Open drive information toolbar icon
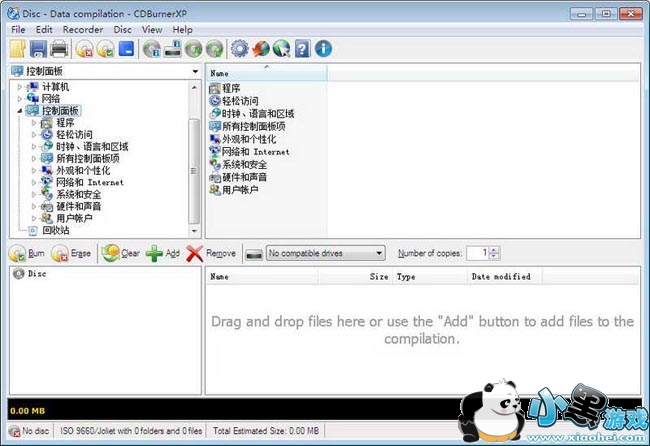The image size is (650, 446). [x=172, y=49]
